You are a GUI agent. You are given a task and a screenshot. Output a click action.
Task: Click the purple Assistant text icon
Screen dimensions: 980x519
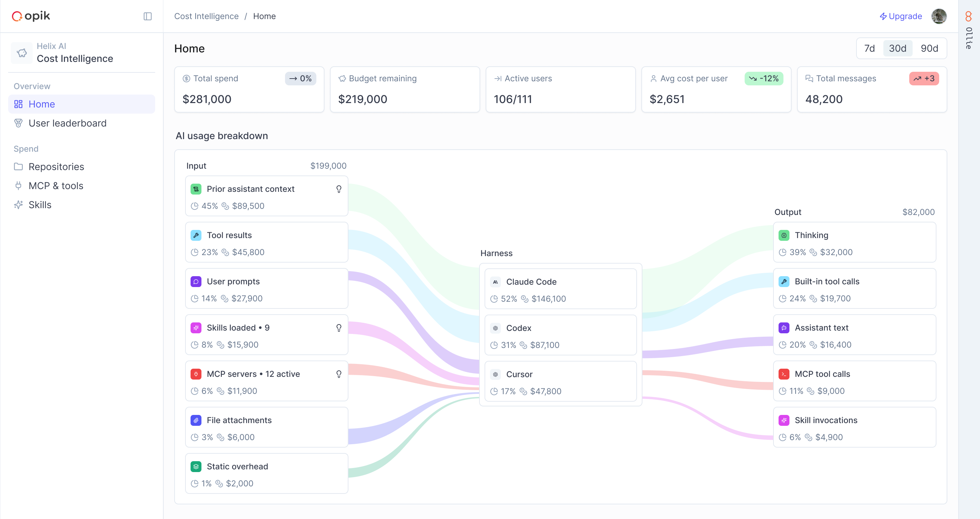(784, 328)
